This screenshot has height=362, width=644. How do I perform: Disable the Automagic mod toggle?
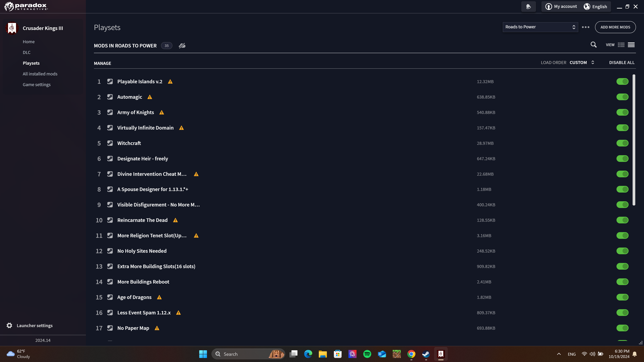click(x=622, y=97)
